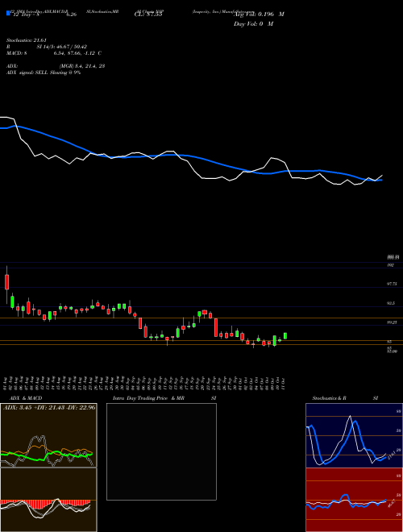This screenshot has width=403, height=532.
Task: Click the blue SMA legend square
Action: [x=8, y=14]
